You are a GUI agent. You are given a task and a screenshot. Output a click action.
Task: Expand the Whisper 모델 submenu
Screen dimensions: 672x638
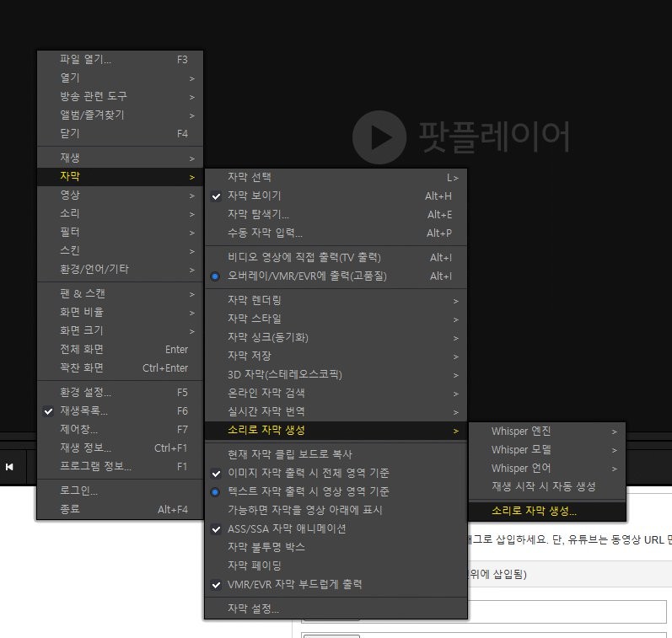click(547, 449)
